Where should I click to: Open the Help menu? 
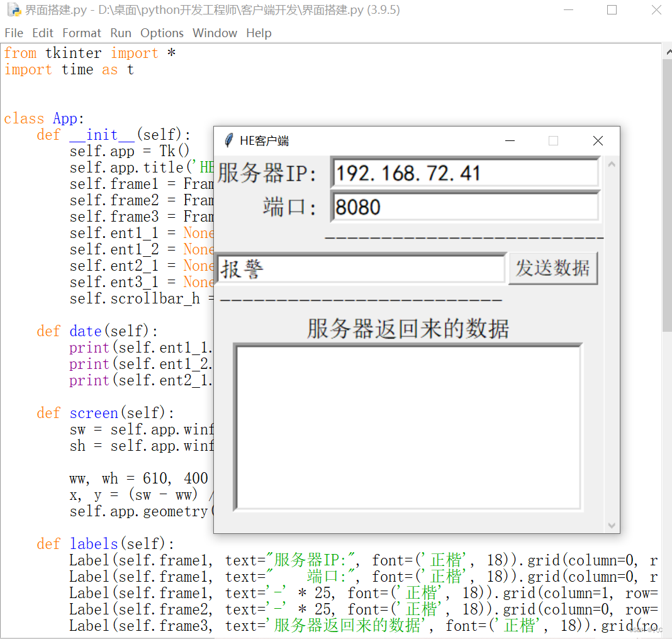click(259, 33)
